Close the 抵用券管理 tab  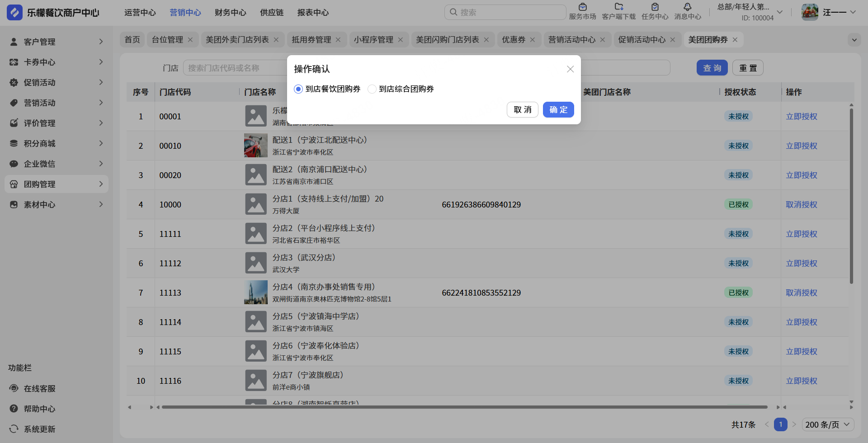pyautogui.click(x=338, y=40)
